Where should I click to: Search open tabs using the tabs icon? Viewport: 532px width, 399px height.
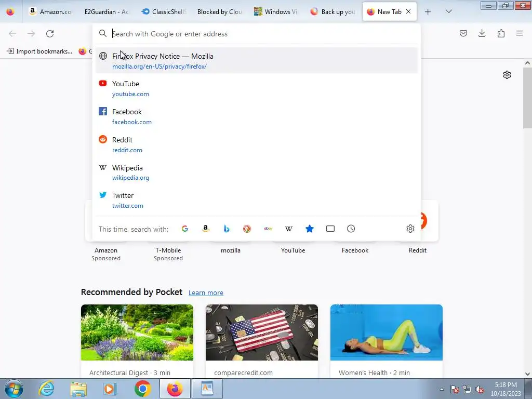tap(330, 229)
